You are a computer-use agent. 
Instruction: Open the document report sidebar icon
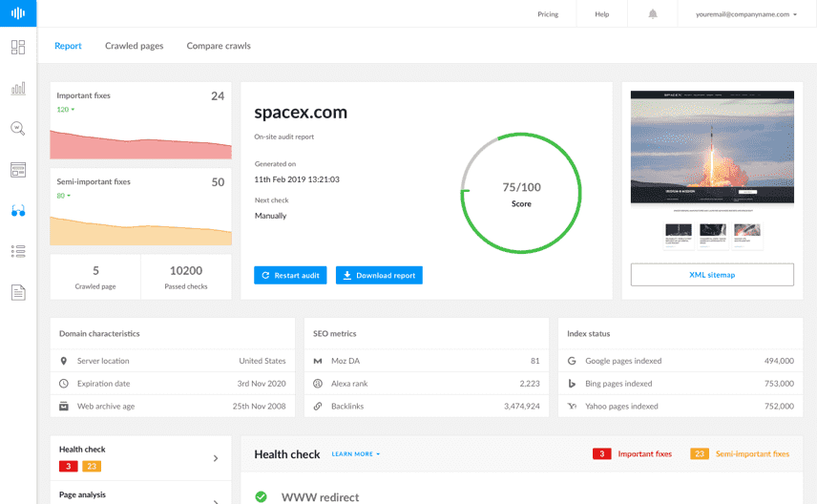click(x=18, y=292)
